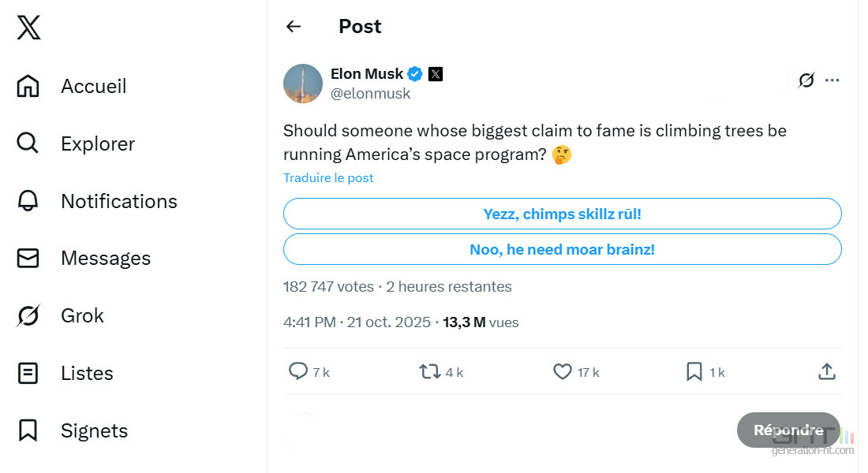Repost using the retweet icon
This screenshot has width=868, height=473.
(x=430, y=371)
